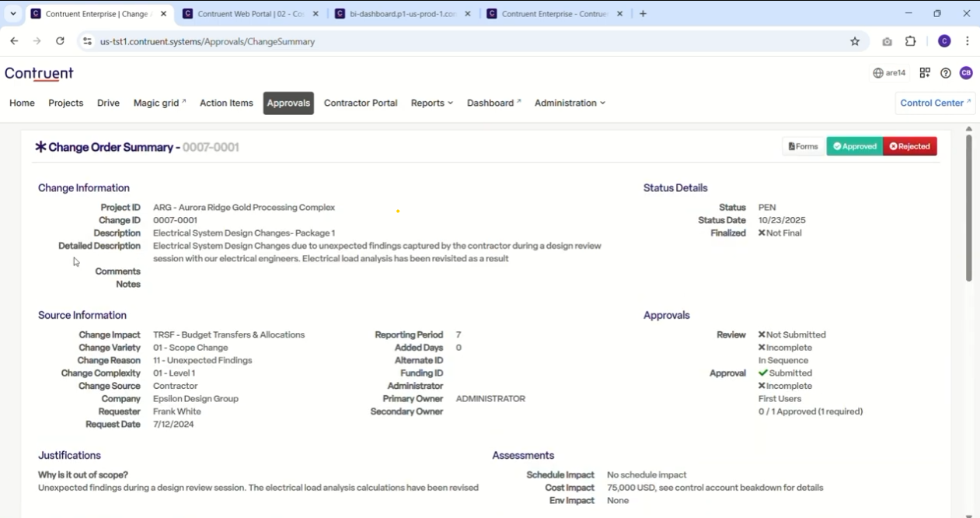Click the red Rejected button
This screenshot has width=980, height=518.
click(910, 146)
